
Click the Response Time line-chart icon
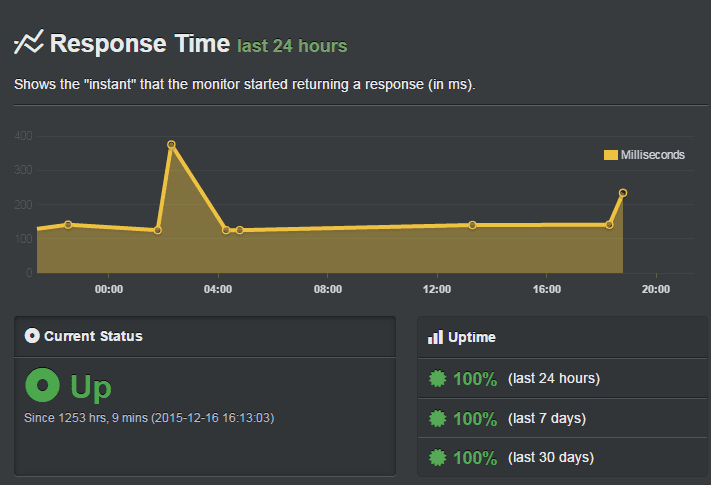click(x=28, y=42)
